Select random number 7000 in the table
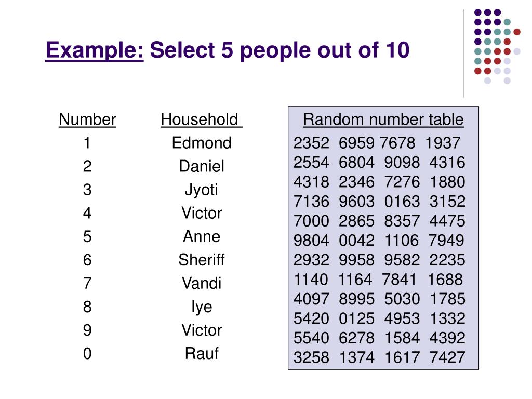 point(311,221)
